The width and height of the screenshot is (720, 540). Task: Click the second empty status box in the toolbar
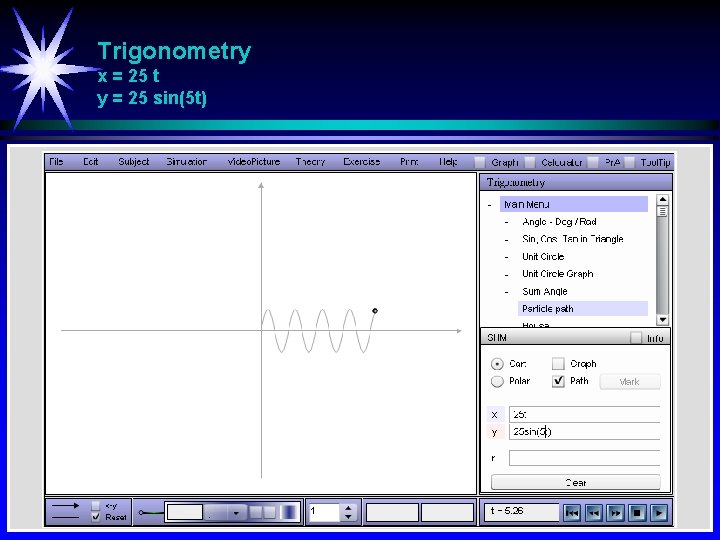pos(447,512)
